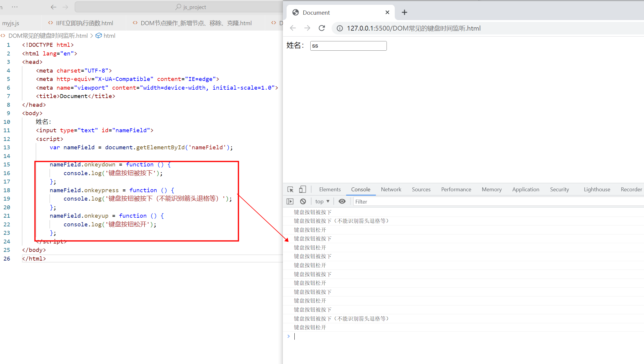This screenshot has width=644, height=364.
Task: Reload the browser page
Action: (322, 28)
